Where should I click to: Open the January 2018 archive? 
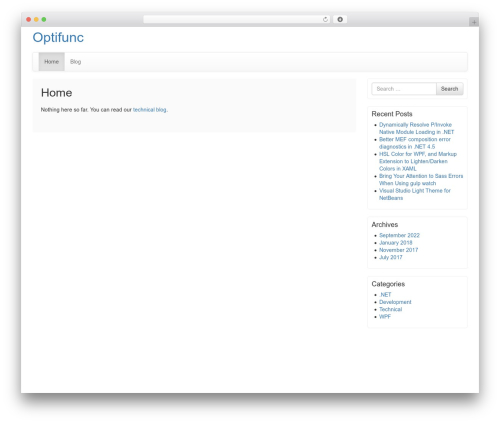click(396, 243)
